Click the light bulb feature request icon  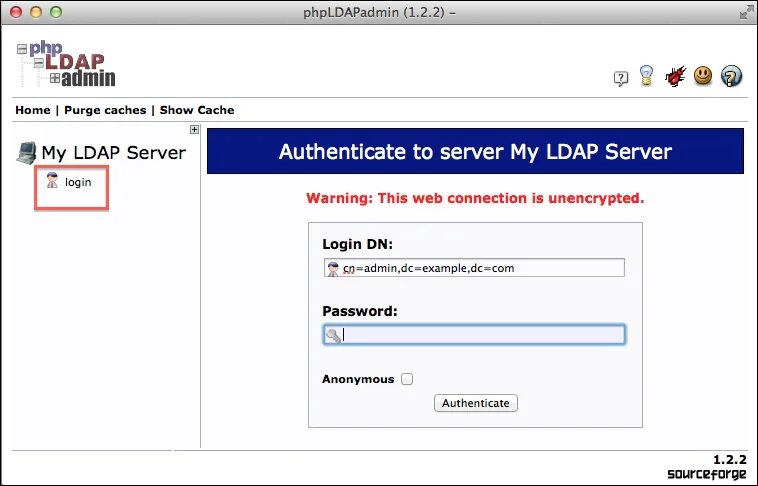click(646, 76)
